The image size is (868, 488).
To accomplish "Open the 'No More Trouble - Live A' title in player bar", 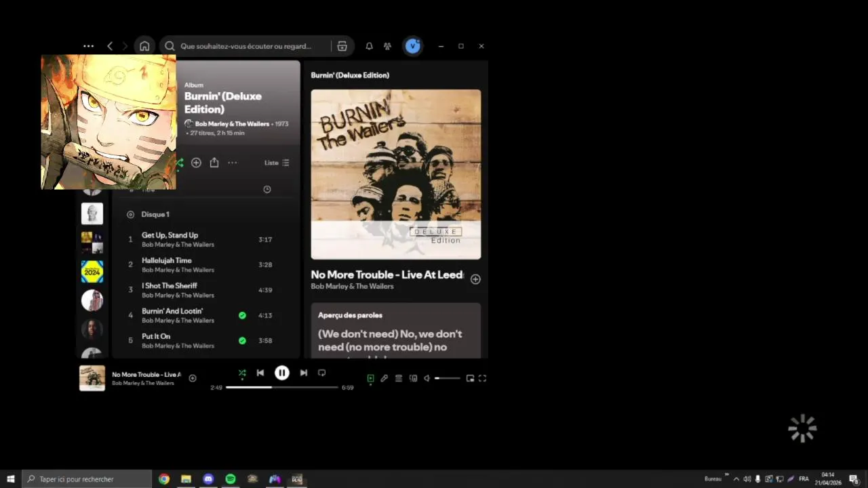I will tap(146, 374).
